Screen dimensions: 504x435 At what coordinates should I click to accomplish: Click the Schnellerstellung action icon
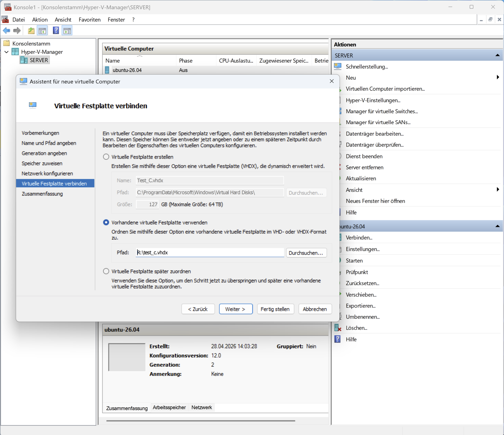click(338, 66)
